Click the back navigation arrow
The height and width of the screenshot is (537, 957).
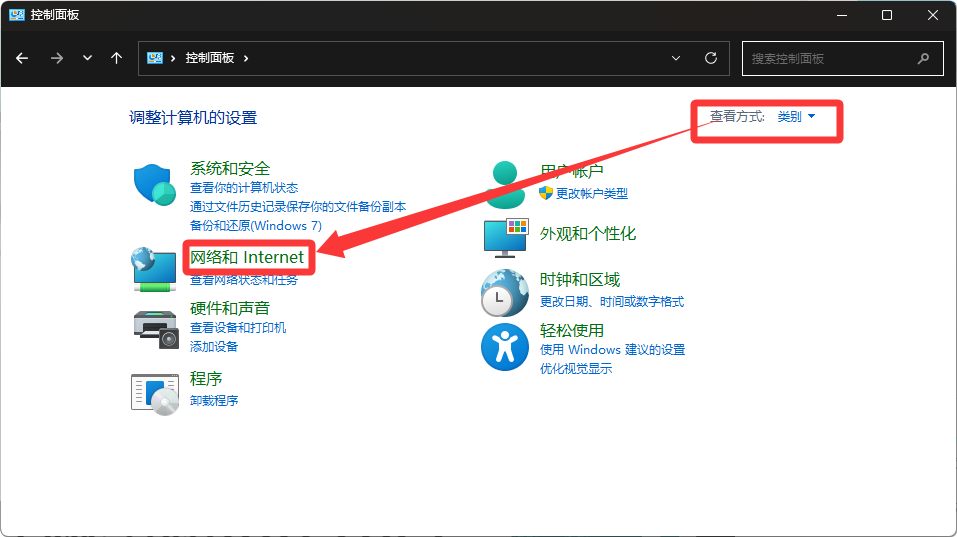22,58
